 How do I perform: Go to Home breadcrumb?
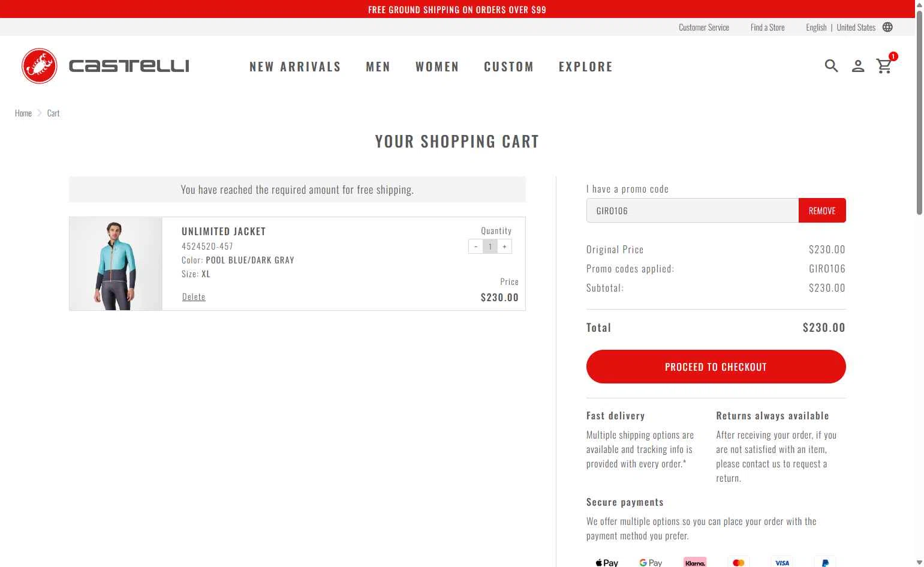[23, 113]
